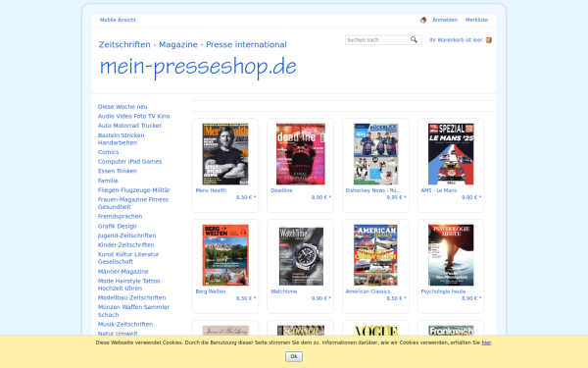The width and height of the screenshot is (588, 368).
Task: Open the 'Deadline' title link
Action: pyautogui.click(x=281, y=190)
